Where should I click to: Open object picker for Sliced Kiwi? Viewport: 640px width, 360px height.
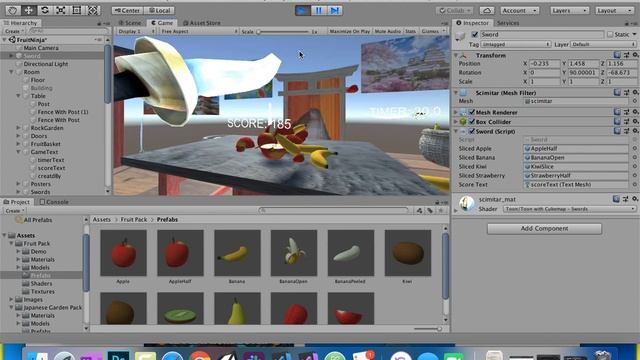coord(635,167)
